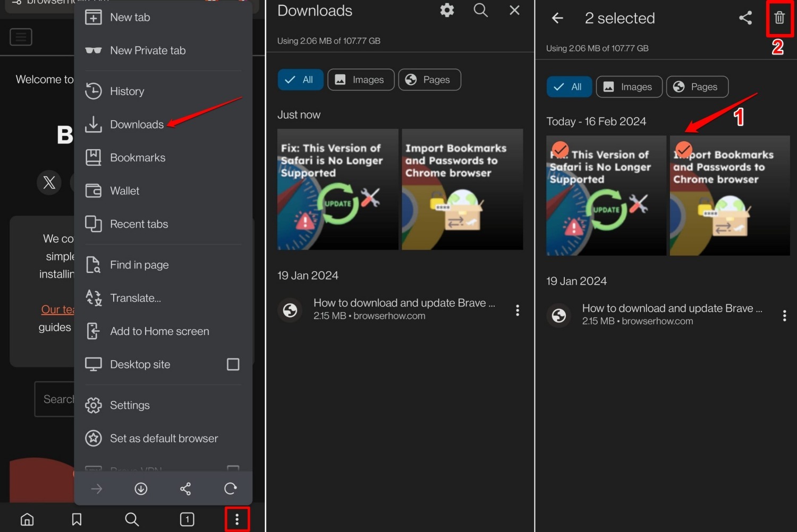This screenshot has height=532, width=797.
Task: Choose Translate… from the menu
Action: coord(163,298)
